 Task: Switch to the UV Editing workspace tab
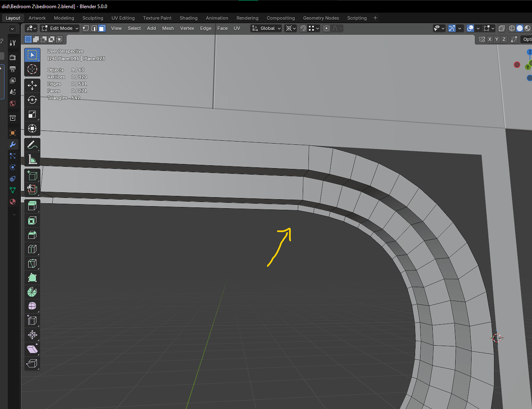tap(123, 18)
